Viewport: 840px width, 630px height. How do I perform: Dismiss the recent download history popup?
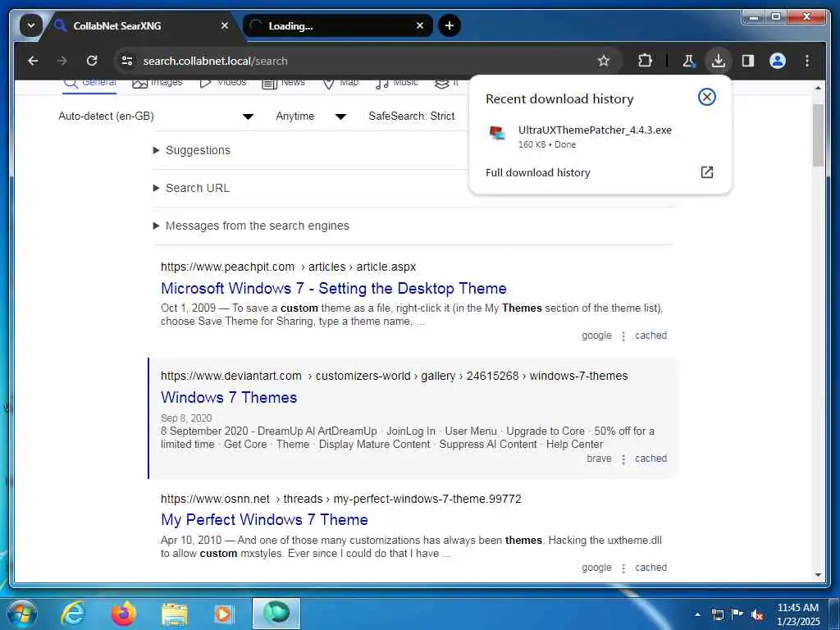click(x=706, y=97)
